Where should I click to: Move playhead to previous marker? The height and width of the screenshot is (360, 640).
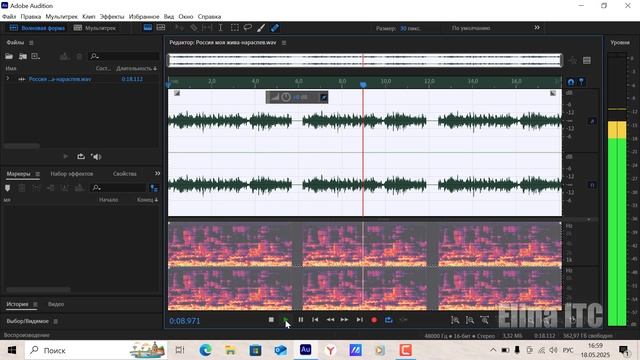tap(315, 320)
